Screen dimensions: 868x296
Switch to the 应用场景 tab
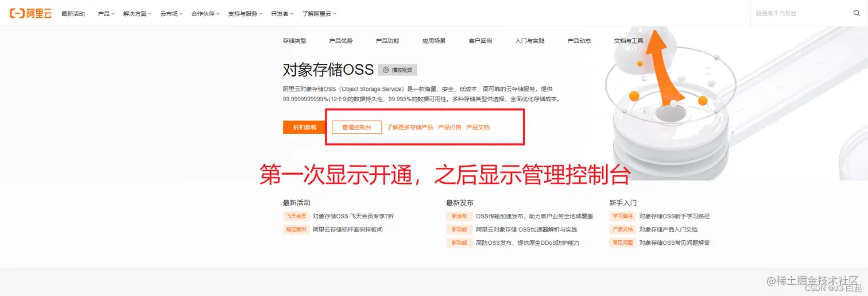point(434,41)
